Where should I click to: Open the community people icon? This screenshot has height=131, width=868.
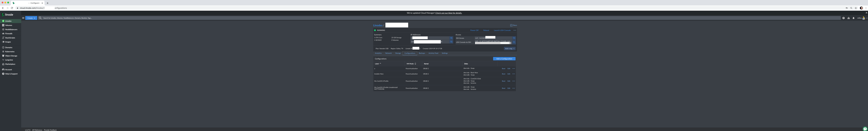tap(848, 18)
